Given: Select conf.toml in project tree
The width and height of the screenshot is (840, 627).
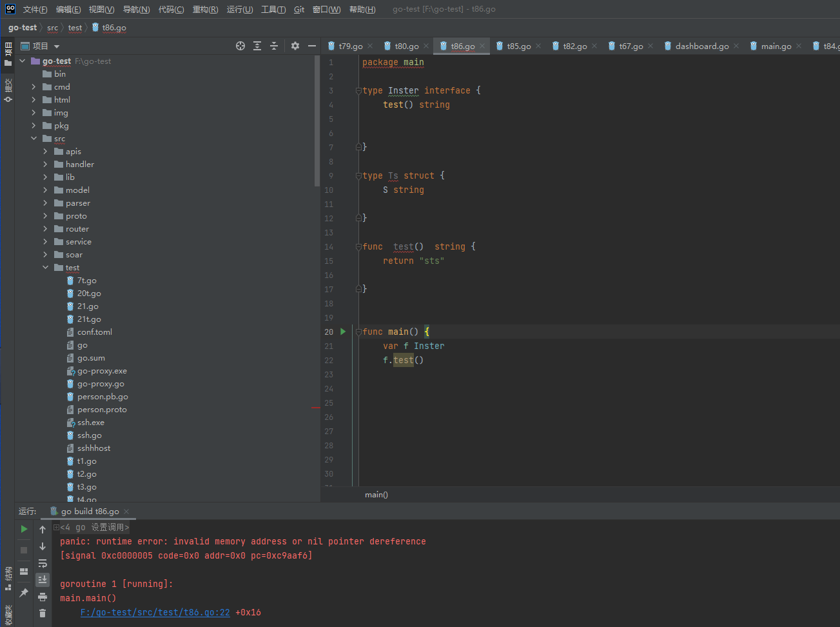Looking at the screenshot, I should tap(94, 332).
